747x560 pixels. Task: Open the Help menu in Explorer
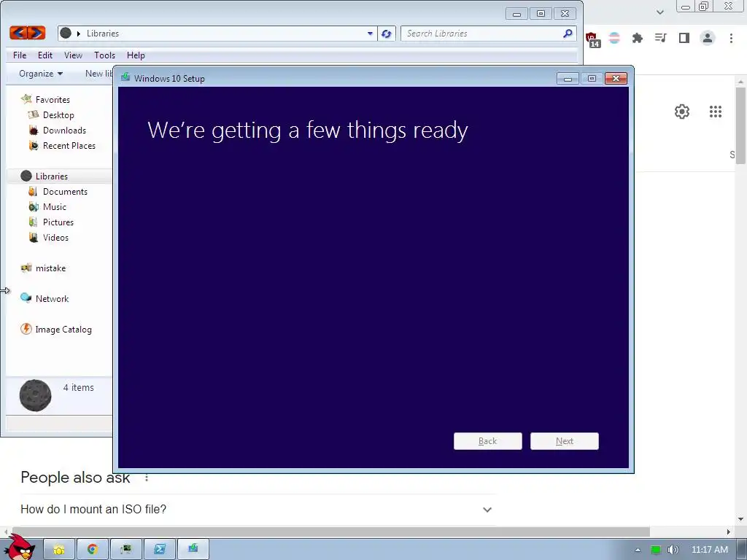tap(136, 55)
